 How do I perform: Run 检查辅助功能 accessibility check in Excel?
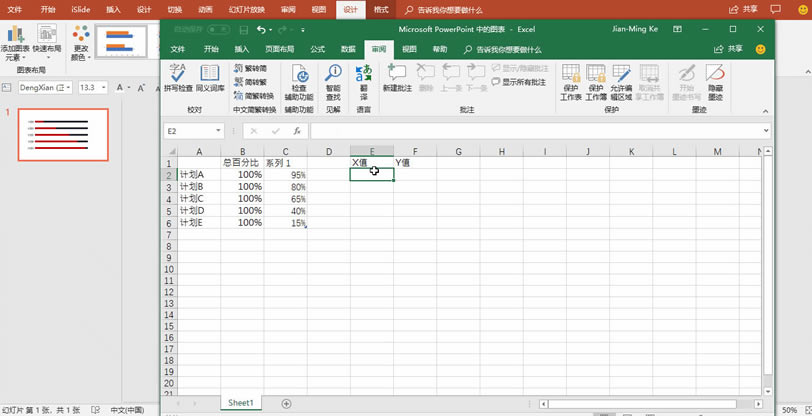pyautogui.click(x=299, y=82)
